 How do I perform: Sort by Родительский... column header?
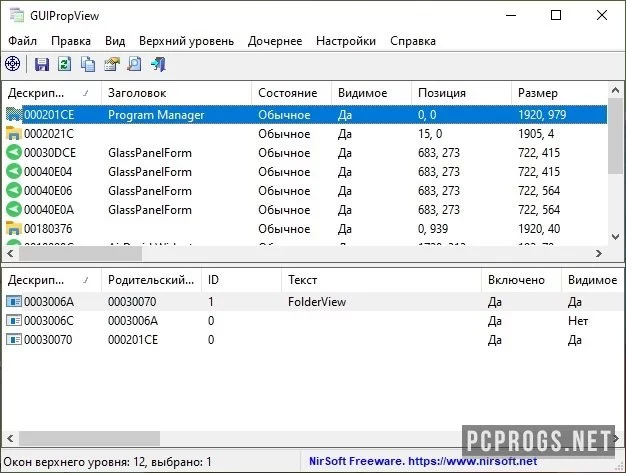point(151,280)
